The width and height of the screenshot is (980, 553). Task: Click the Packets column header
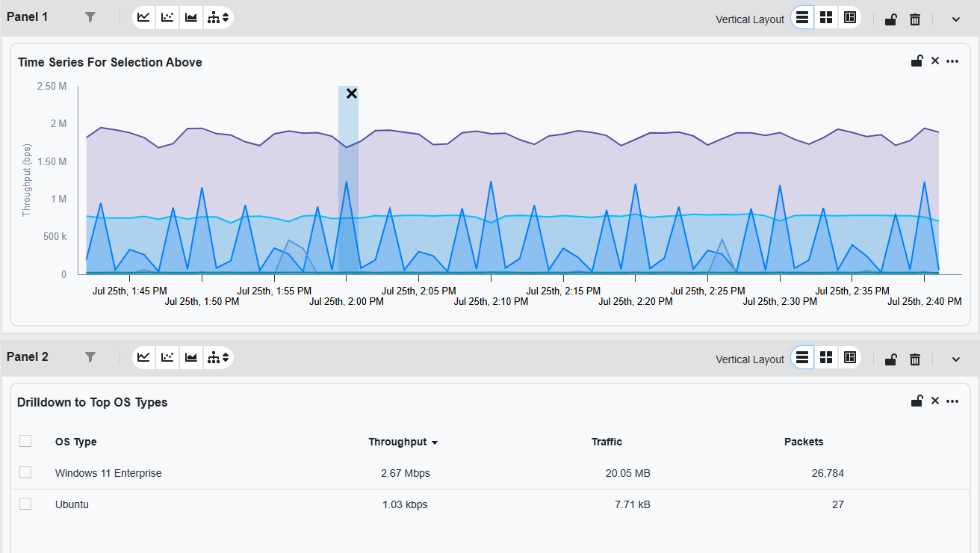coord(804,442)
